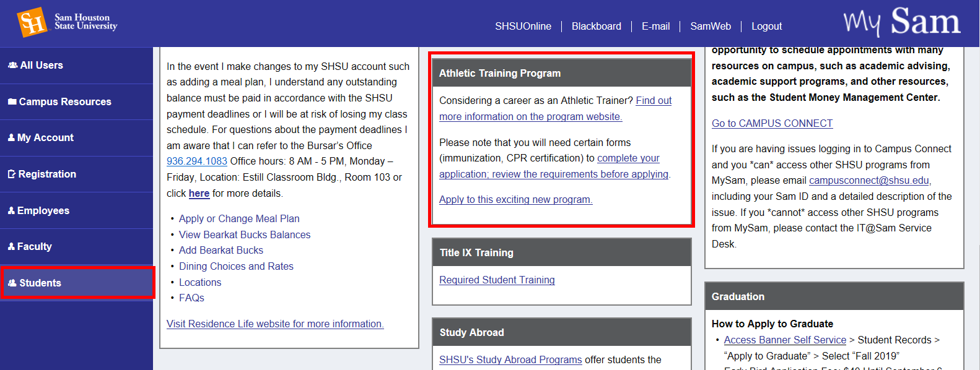This screenshot has width=980, height=370.
Task: Click the Bursar's Office phone number 936.294.1083
Action: [x=197, y=161]
